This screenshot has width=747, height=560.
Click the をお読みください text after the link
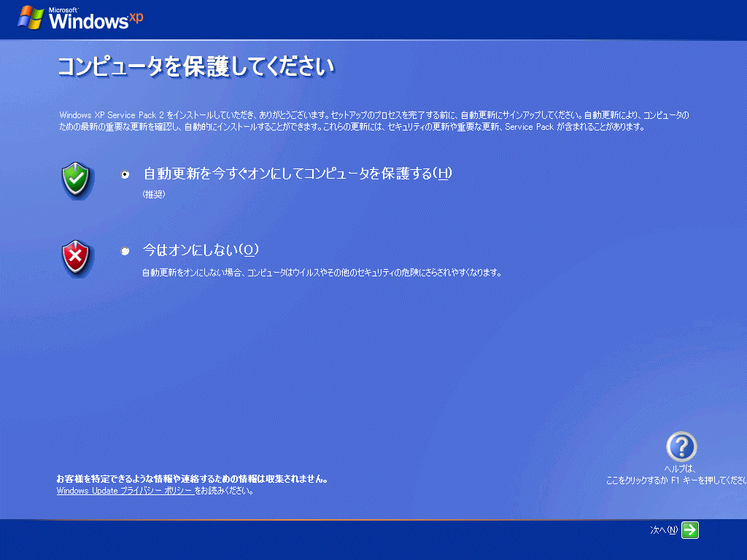(x=224, y=491)
